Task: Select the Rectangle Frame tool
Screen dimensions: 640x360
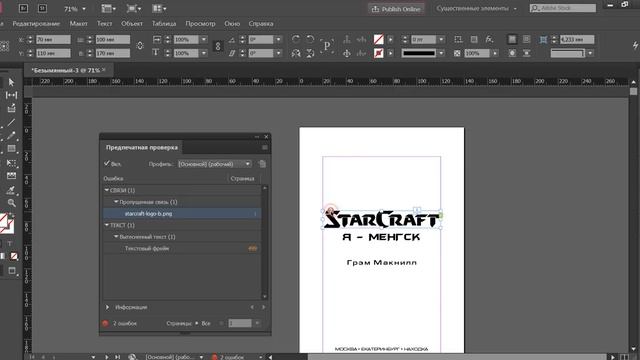Action: tap(11, 149)
